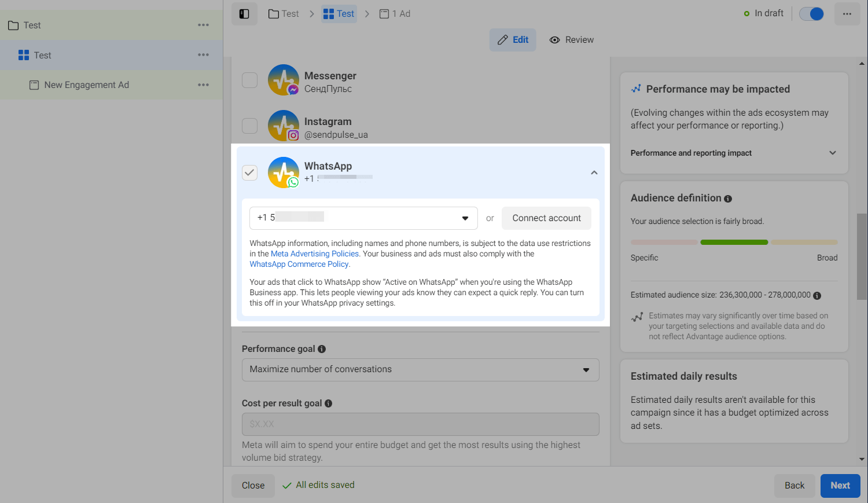868x503 pixels.
Task: Click the scrollbar up arrow
Action: (x=862, y=63)
